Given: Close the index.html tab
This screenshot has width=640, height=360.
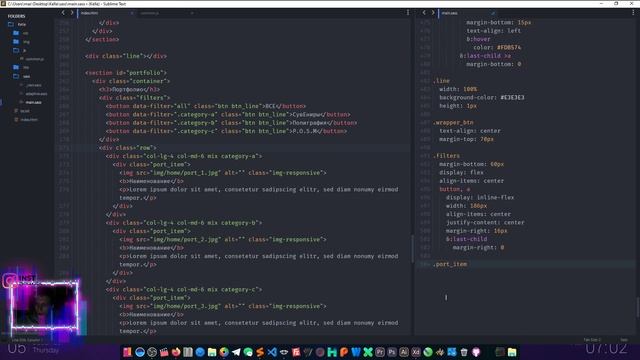Looking at the screenshot, I should [132, 13].
